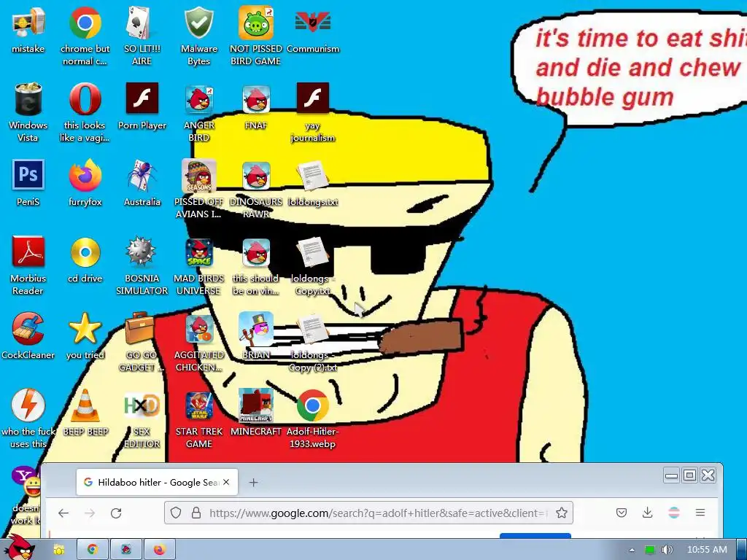Select the 'this should be on vin...' icon
The height and width of the screenshot is (560, 747).
coord(256,252)
